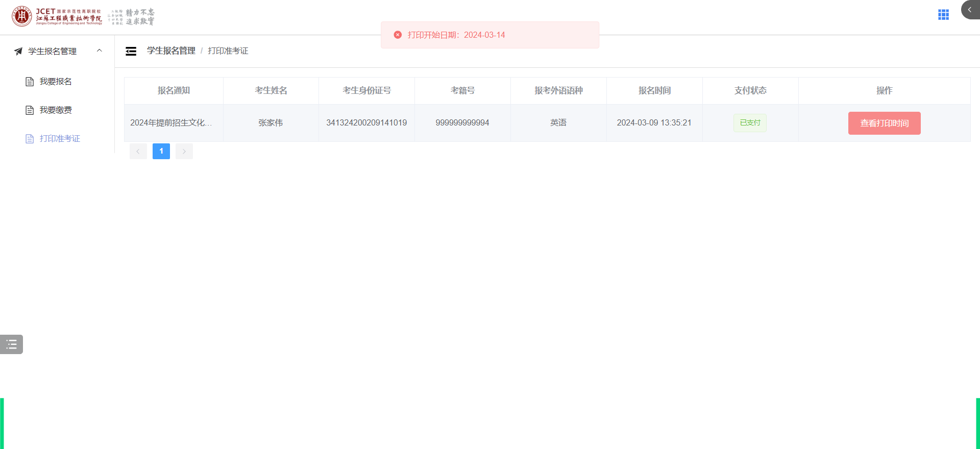Go to the next page arrow

[184, 152]
